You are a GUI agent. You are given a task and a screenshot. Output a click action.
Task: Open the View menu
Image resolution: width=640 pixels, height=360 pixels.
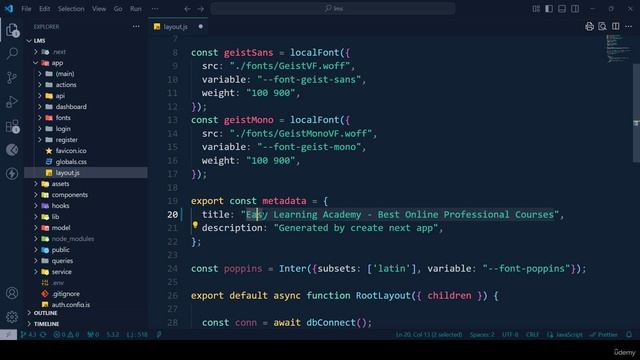point(99,9)
